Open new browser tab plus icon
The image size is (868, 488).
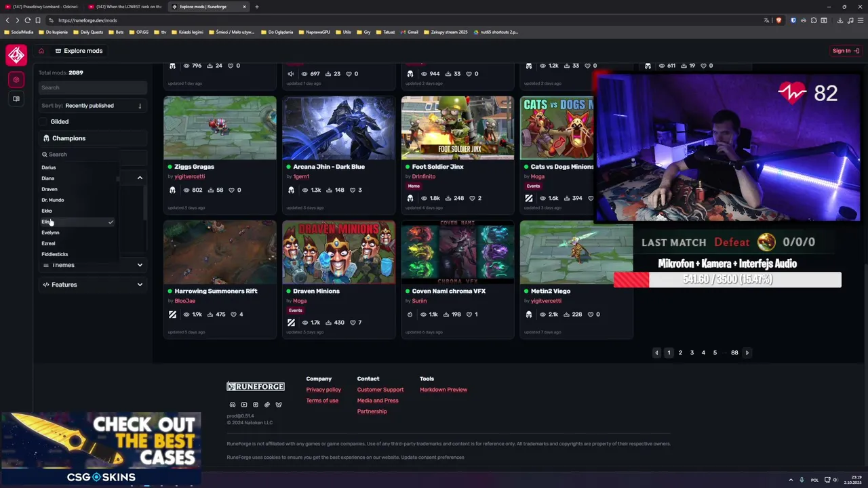256,7
